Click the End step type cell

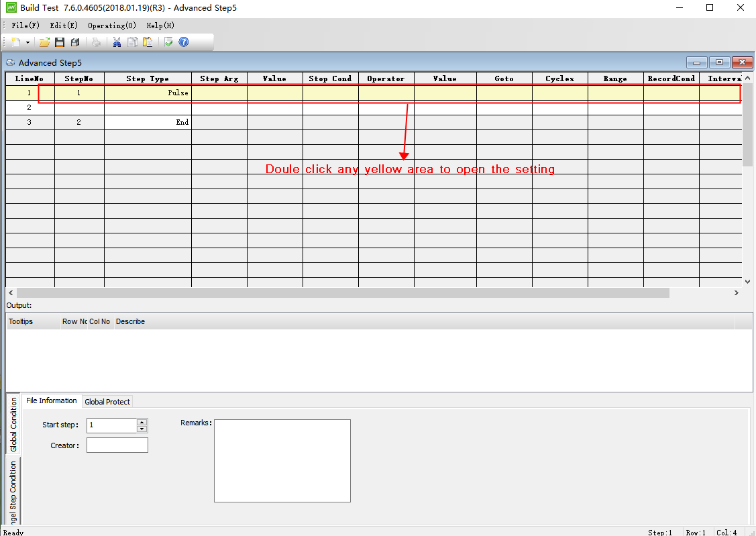[148, 123]
